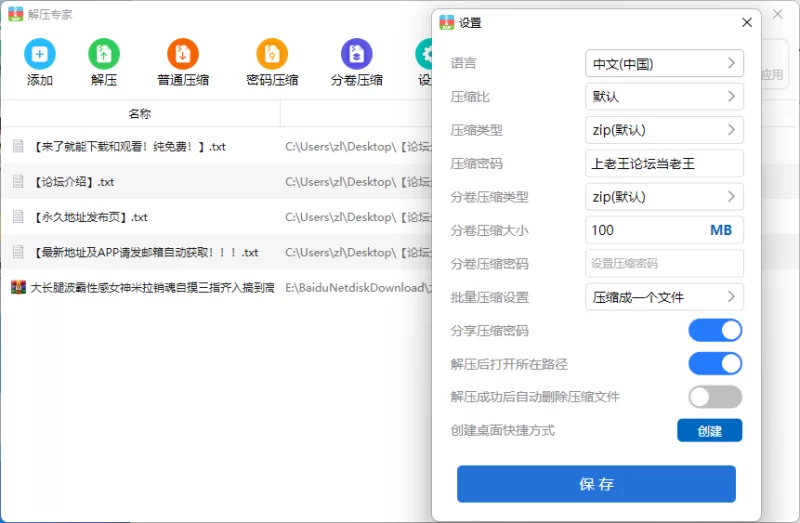
Task: Select the 密码压缩 password compress icon
Action: coord(272,54)
